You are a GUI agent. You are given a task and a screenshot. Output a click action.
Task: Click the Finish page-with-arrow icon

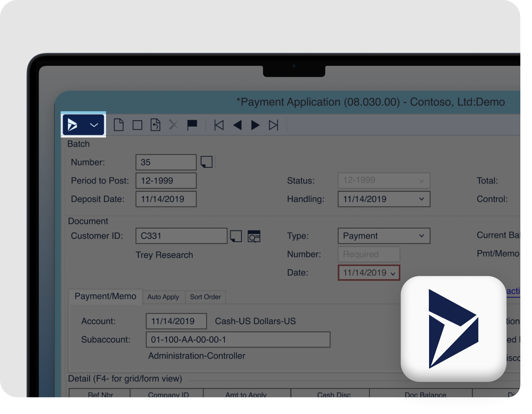pos(155,125)
